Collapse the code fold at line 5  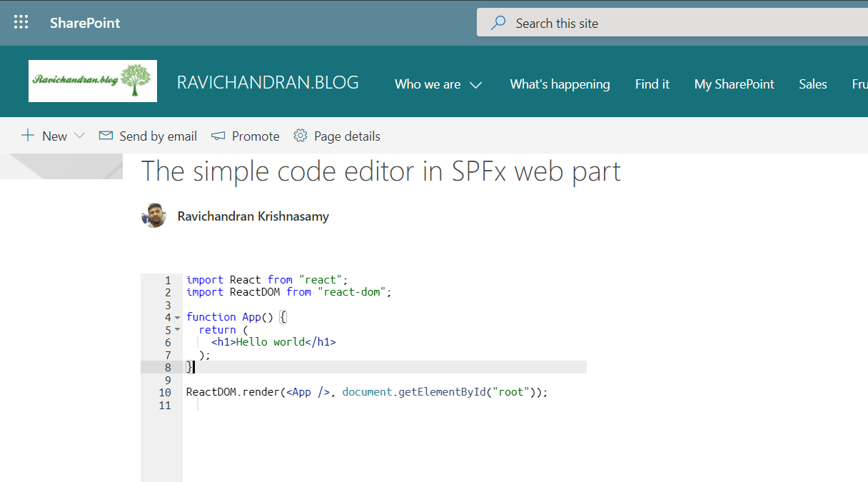tap(178, 330)
